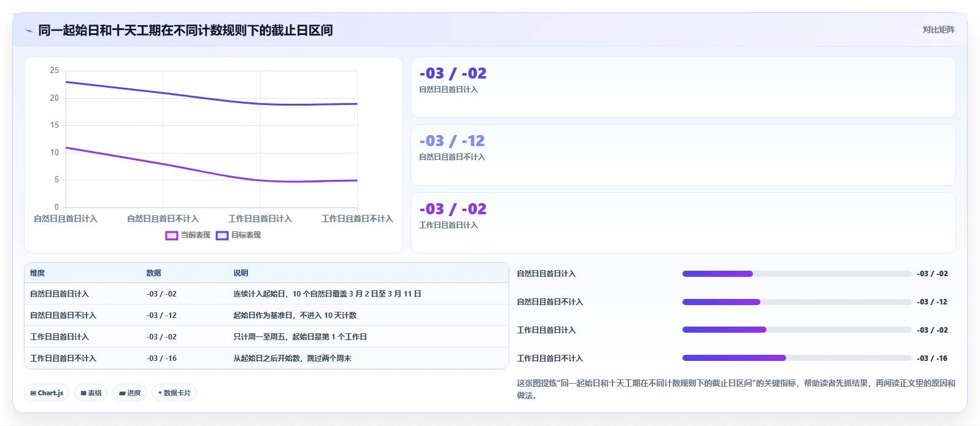Click the summary paragraph starting 这张图提炼

click(x=736, y=389)
